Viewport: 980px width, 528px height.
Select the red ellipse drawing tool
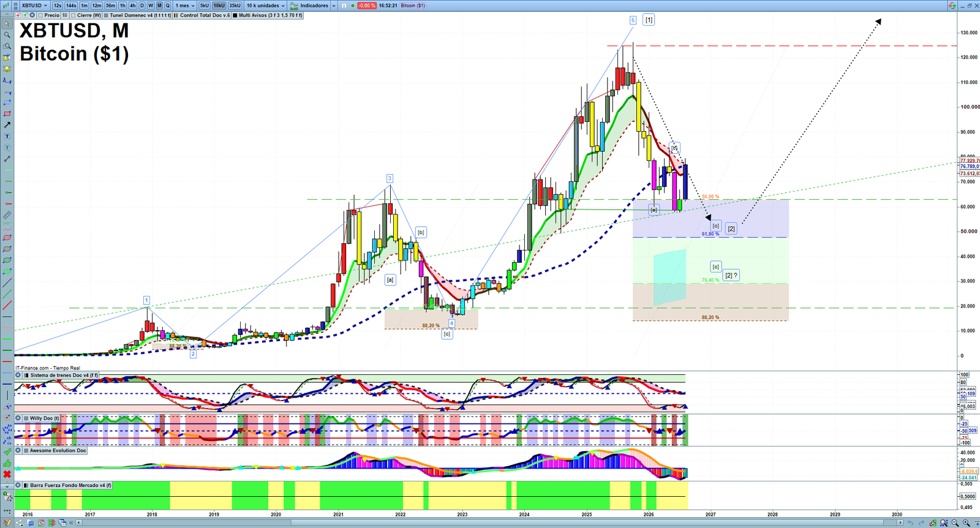pyautogui.click(x=7, y=237)
